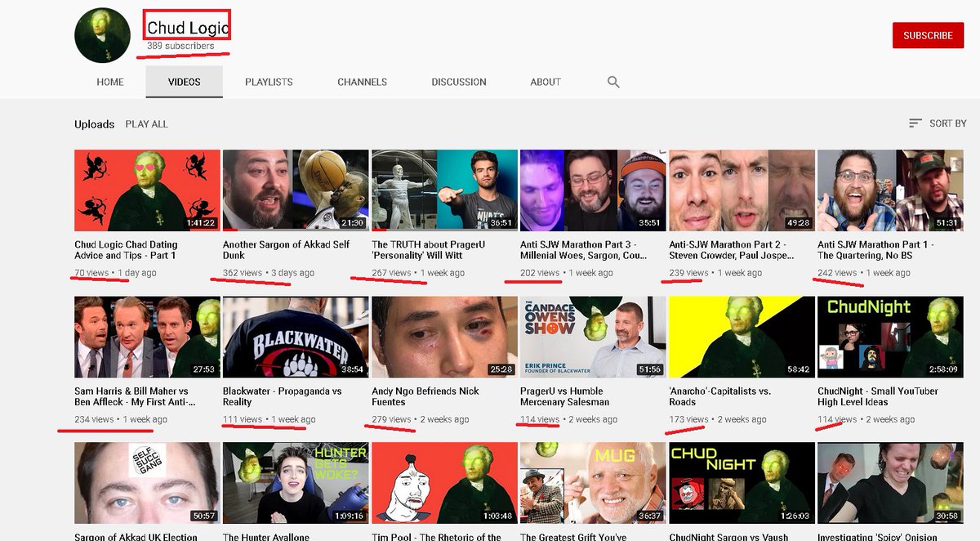980x541 pixels.
Task: Click the '173 views • 2 weeks ago' text
Action: coord(718,419)
